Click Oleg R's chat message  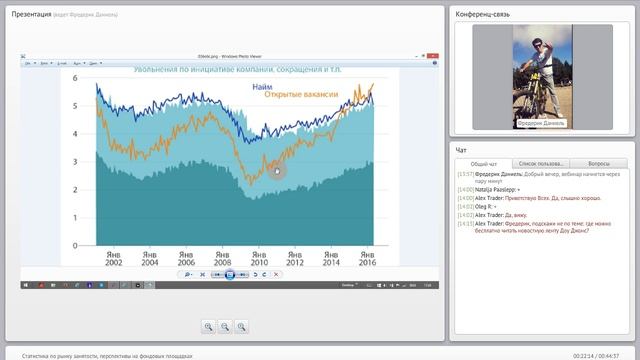click(477, 207)
